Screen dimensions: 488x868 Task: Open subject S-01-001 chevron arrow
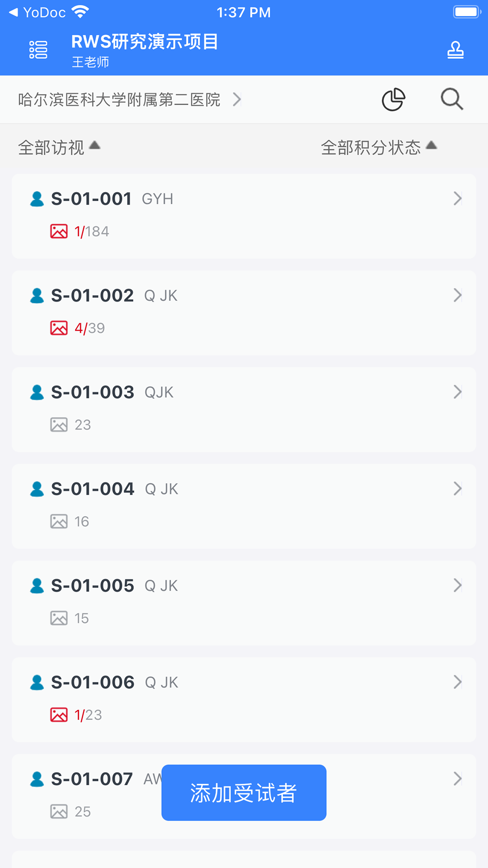click(457, 198)
